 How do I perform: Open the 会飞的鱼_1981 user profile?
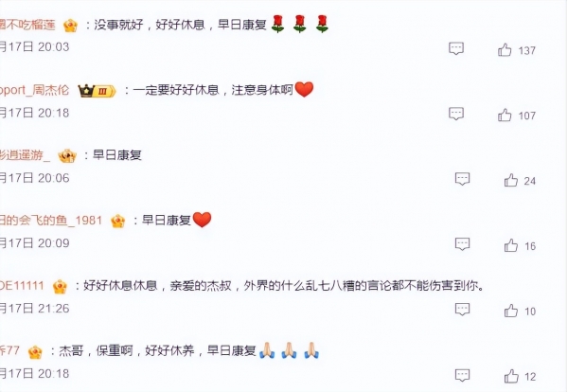pos(51,221)
